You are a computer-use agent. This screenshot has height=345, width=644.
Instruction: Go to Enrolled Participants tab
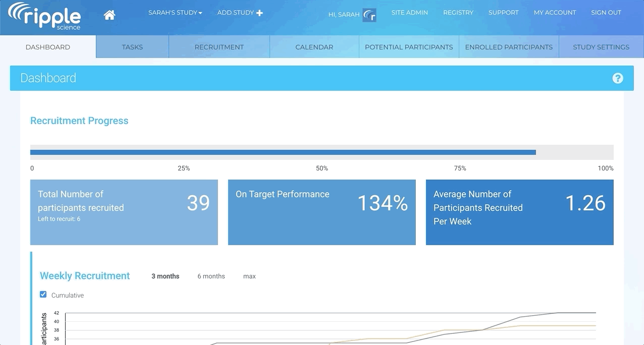509,47
